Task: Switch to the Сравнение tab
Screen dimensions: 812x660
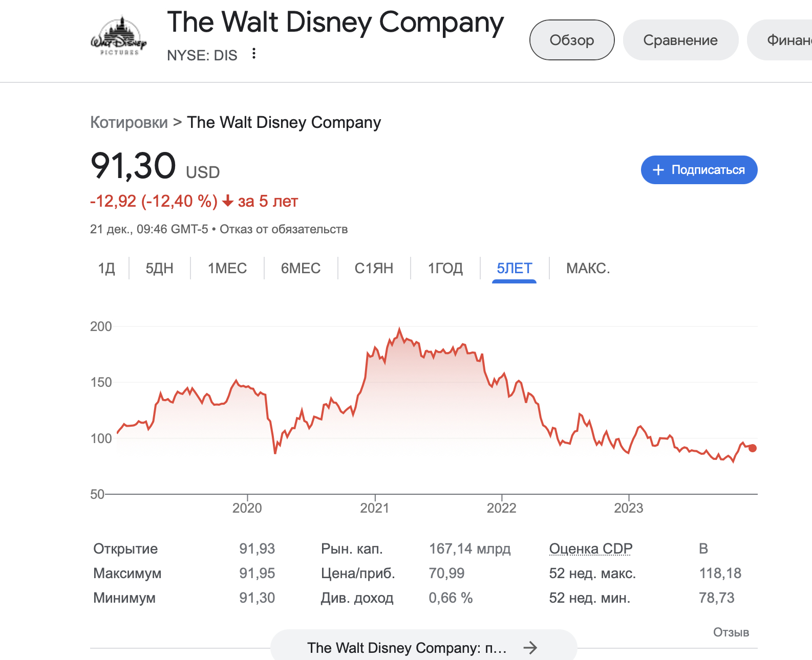Action: coord(680,40)
